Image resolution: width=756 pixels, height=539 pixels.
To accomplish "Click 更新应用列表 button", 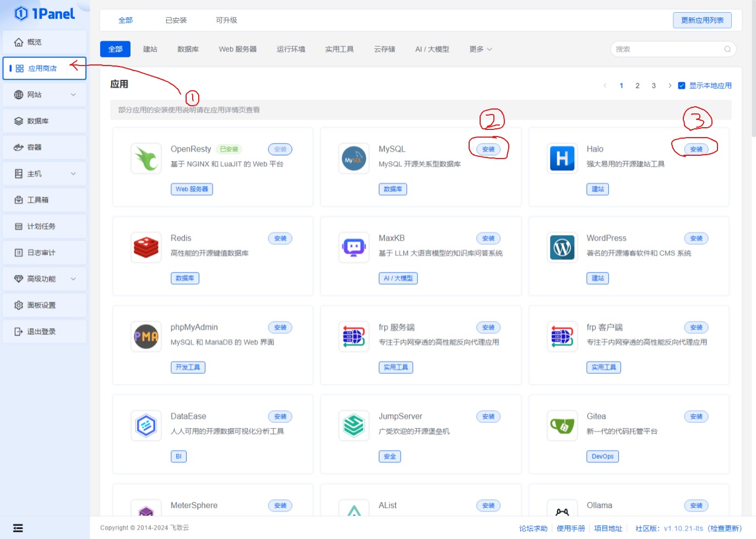I will point(702,20).
